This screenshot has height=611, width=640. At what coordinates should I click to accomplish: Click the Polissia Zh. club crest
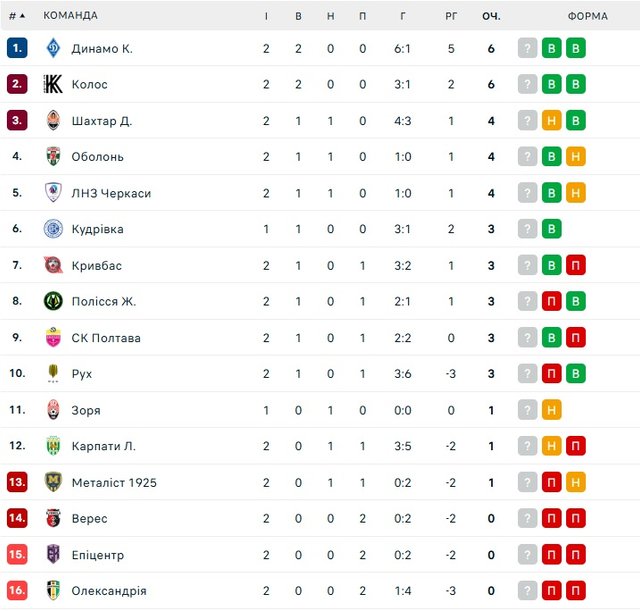pos(54,301)
